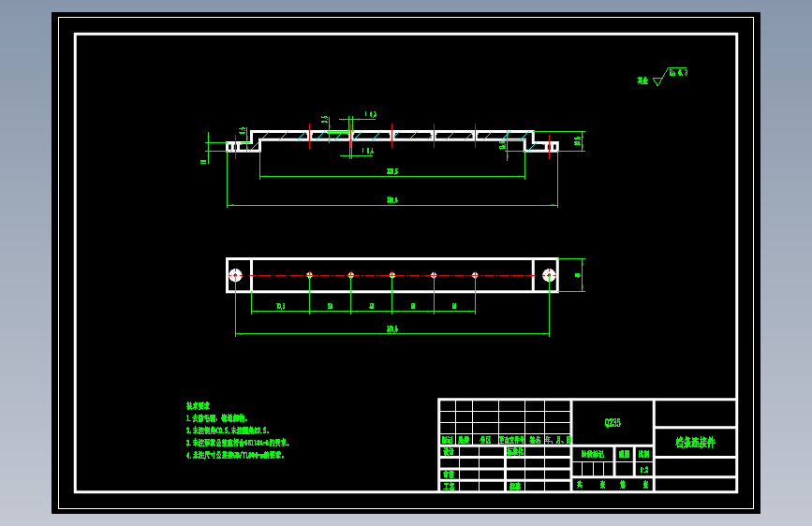Select the 323.5 dimension in section view
The height and width of the screenshot is (526, 812).
[392, 171]
